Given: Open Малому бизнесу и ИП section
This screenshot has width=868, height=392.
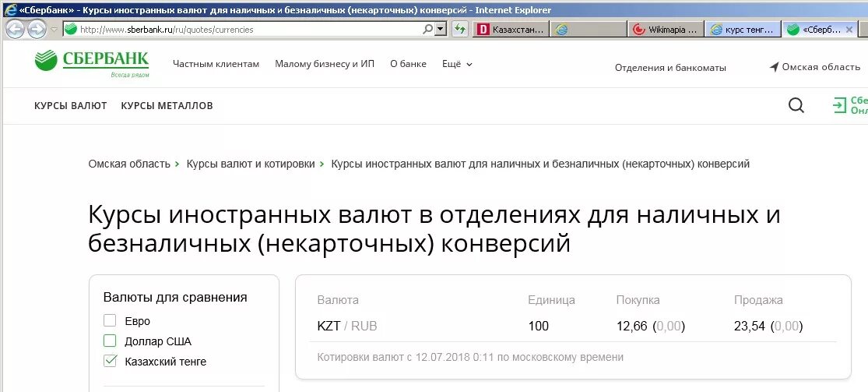Looking at the screenshot, I should tap(325, 64).
